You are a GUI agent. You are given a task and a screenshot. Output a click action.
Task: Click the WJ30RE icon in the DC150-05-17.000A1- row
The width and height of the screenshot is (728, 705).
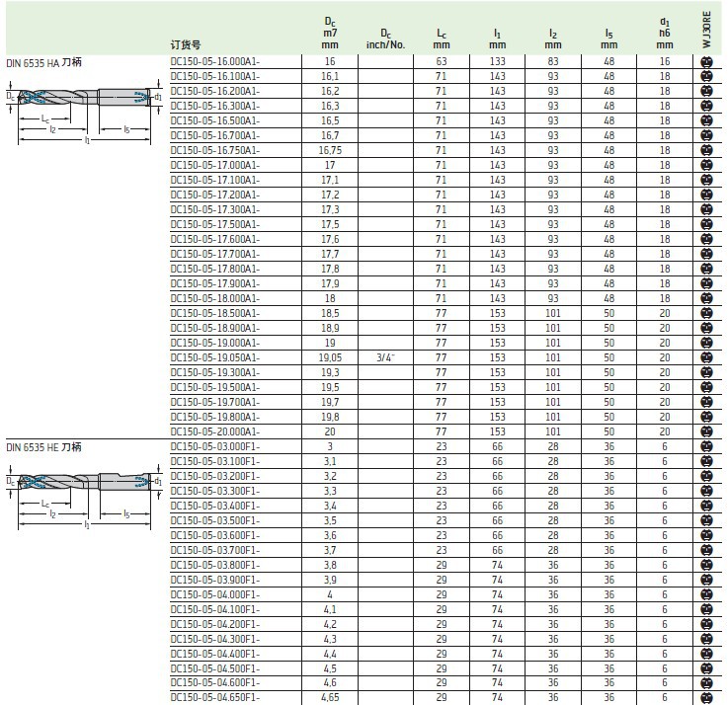(705, 165)
